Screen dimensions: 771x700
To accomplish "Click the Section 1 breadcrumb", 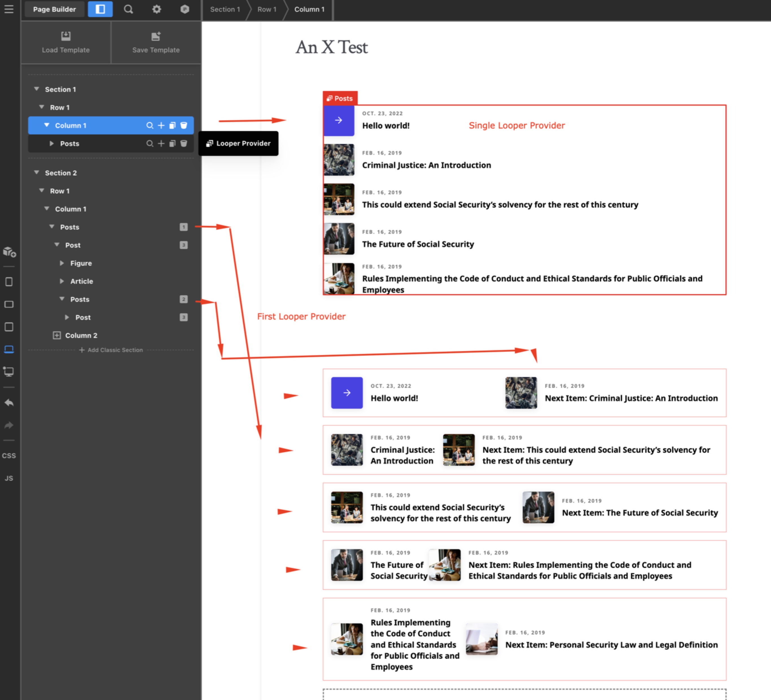I will [225, 9].
